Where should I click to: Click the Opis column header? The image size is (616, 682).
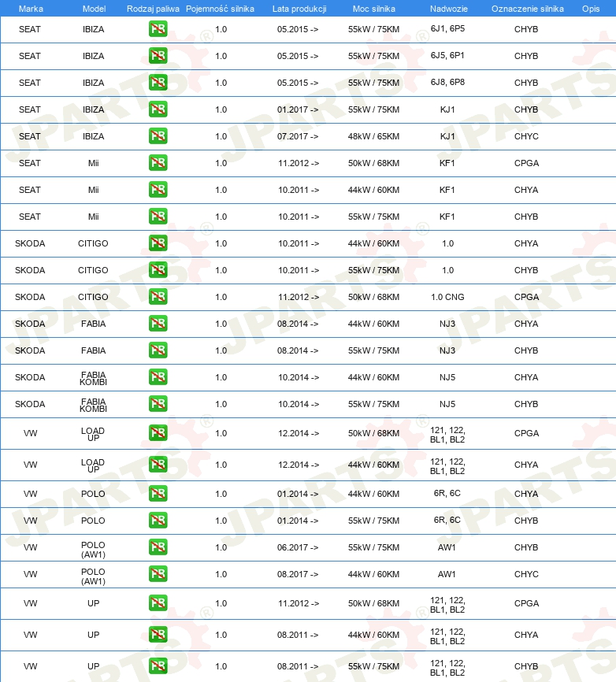(x=591, y=9)
